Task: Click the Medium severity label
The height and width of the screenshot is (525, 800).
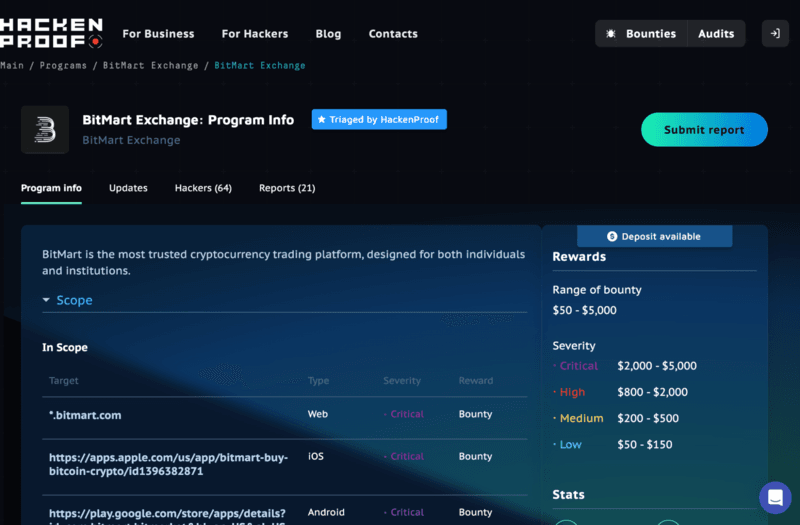Action: (581, 418)
